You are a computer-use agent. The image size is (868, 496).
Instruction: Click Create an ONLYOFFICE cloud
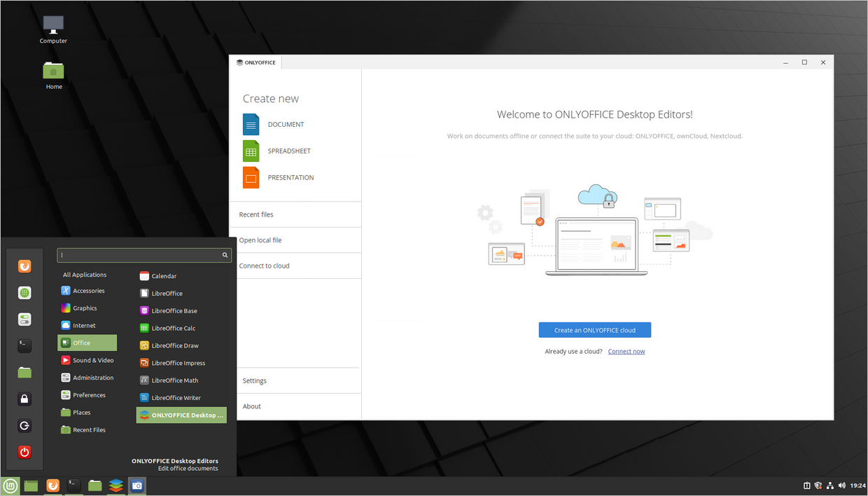click(594, 329)
